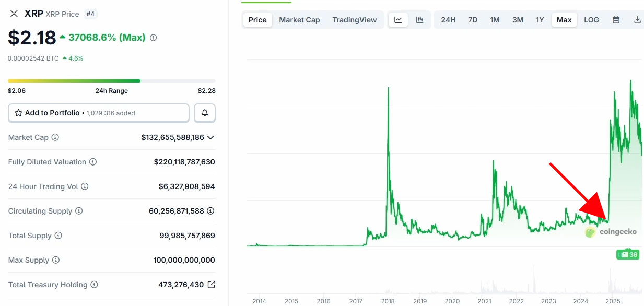Open external link icon beside 473,276,430
644x306 pixels.
(211, 285)
